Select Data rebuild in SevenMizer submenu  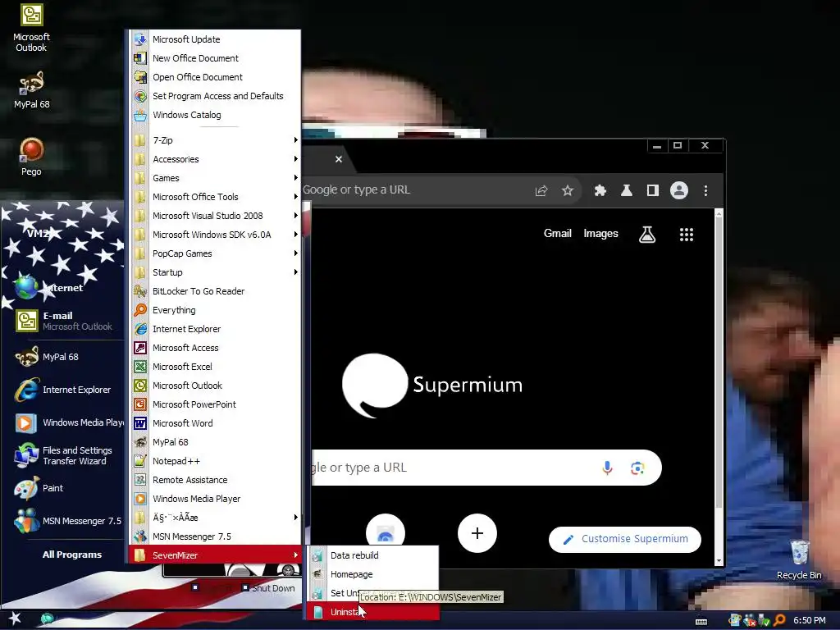373,555
